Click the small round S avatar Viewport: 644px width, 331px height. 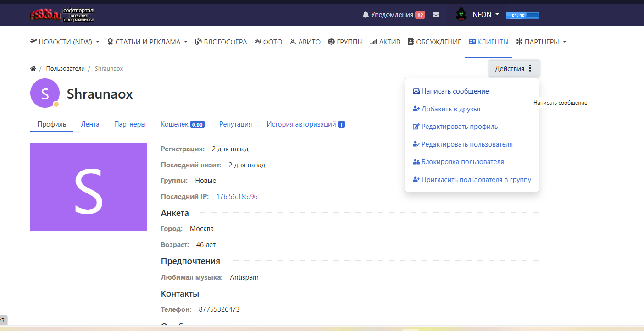pos(45,93)
